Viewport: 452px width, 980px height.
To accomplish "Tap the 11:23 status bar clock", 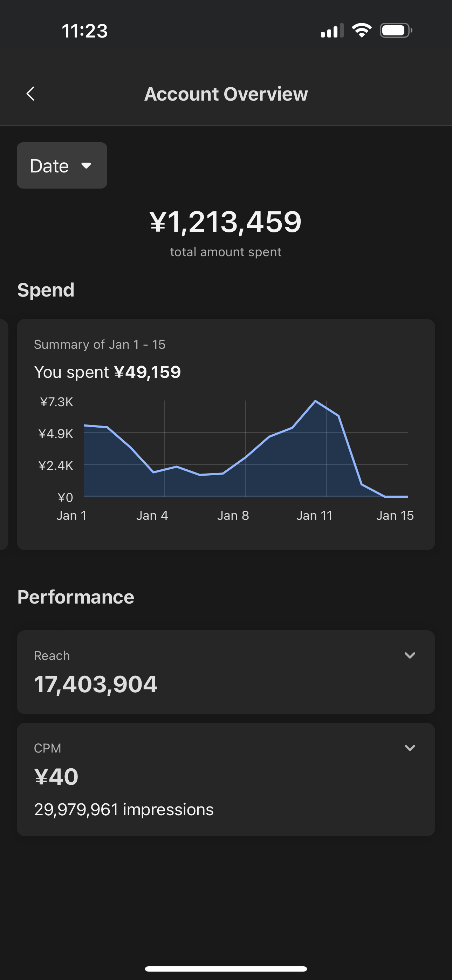I will pyautogui.click(x=84, y=31).
